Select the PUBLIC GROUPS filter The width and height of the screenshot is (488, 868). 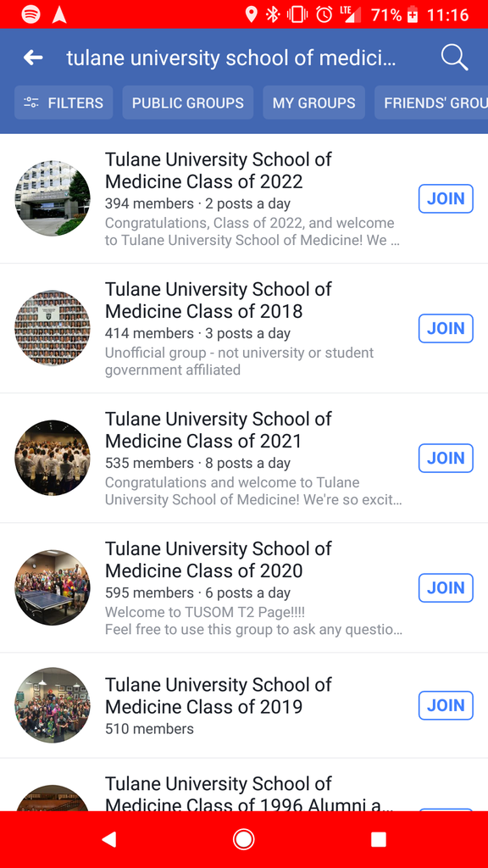(187, 103)
